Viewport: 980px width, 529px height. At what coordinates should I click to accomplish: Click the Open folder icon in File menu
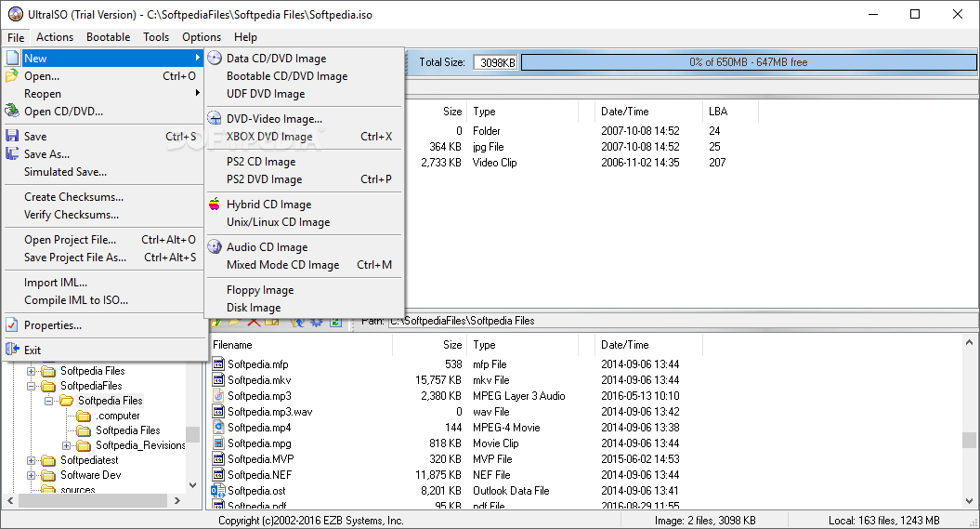(12, 75)
